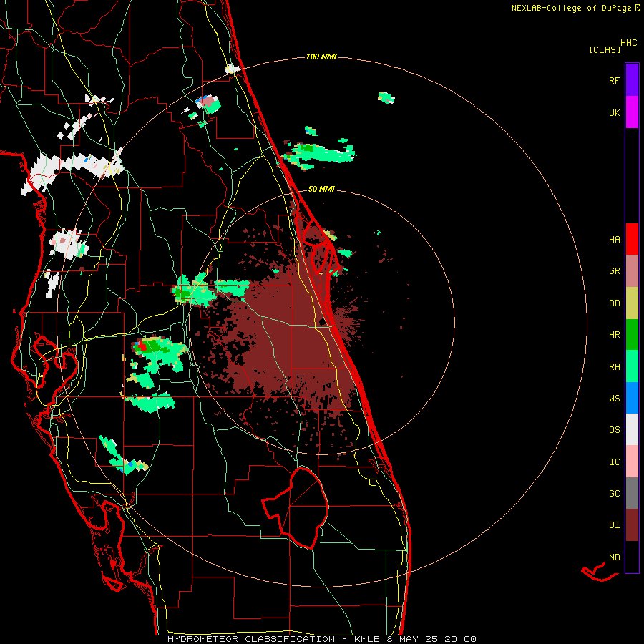Click the GR legend label

coord(614,271)
